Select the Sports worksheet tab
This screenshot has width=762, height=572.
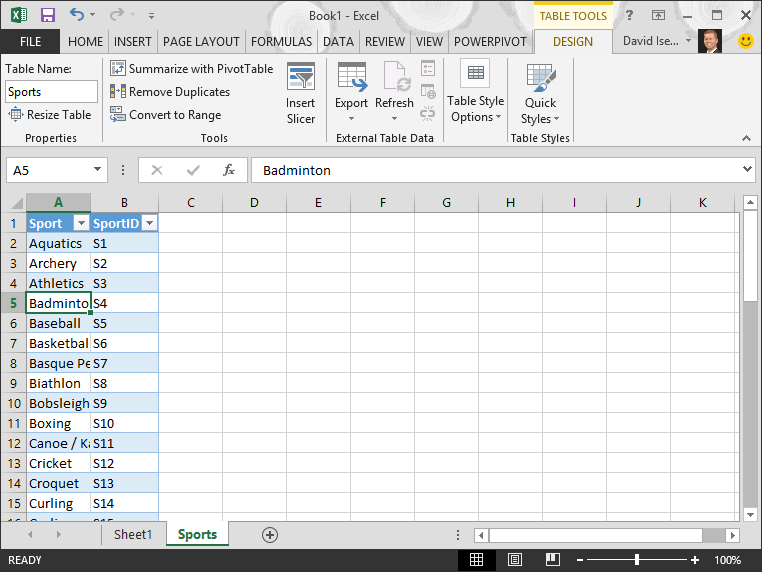pos(197,534)
